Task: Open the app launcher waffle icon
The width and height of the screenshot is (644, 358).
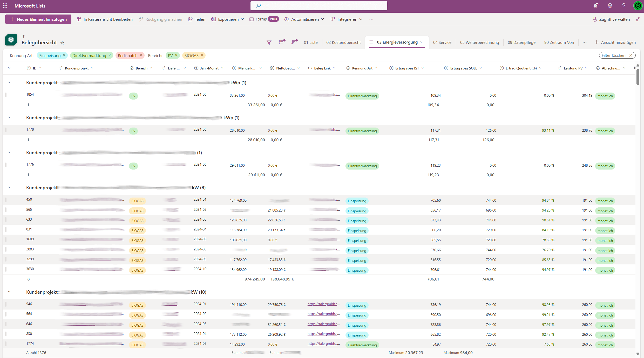Action: 5,6
